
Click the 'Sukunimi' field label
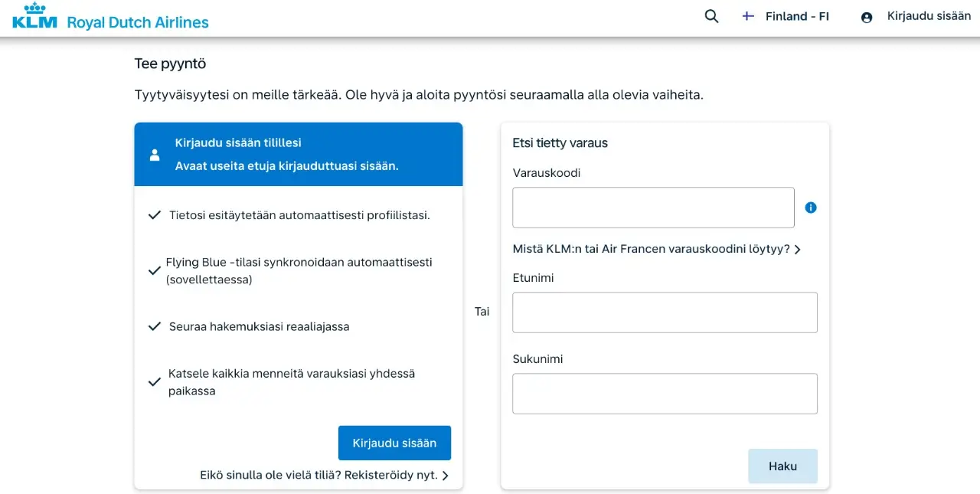click(537, 359)
